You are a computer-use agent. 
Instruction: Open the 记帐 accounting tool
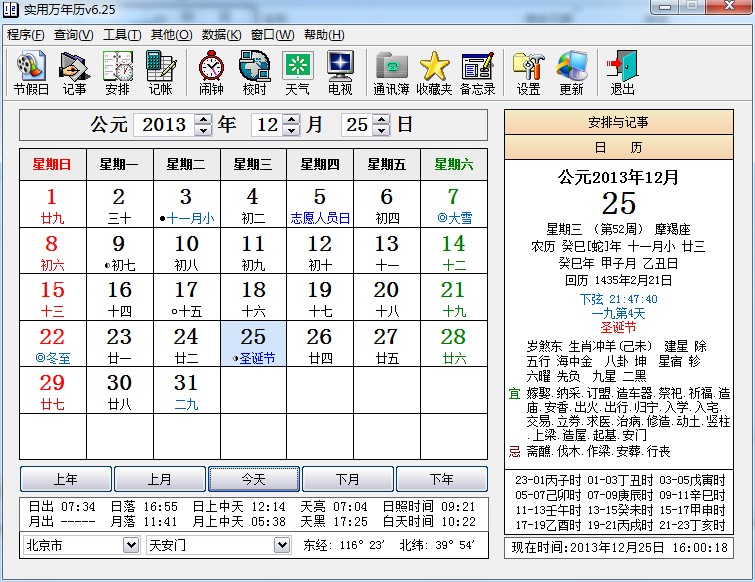(160, 72)
